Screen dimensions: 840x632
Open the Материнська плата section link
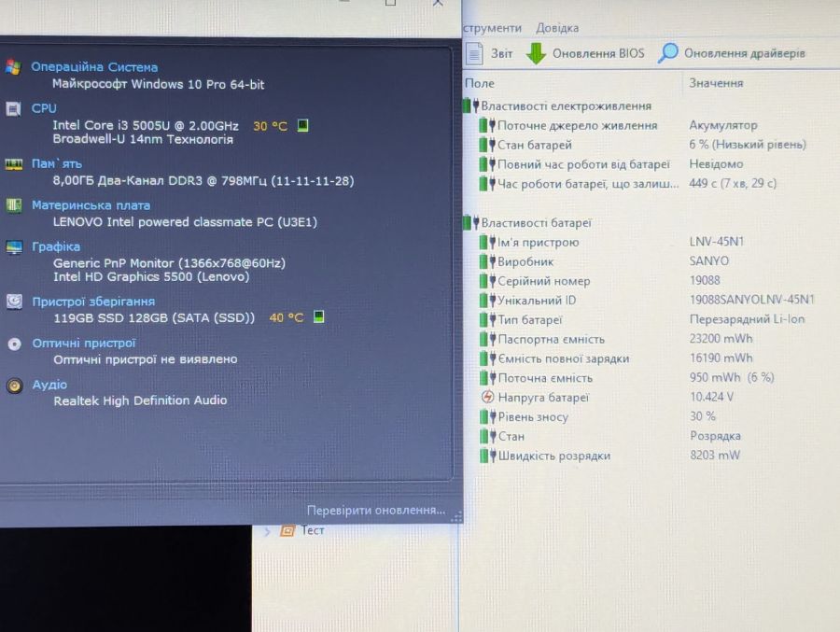click(91, 205)
